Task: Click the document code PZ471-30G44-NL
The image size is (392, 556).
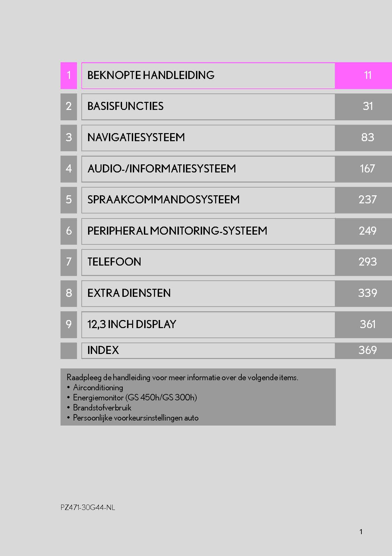Action: 88,508
